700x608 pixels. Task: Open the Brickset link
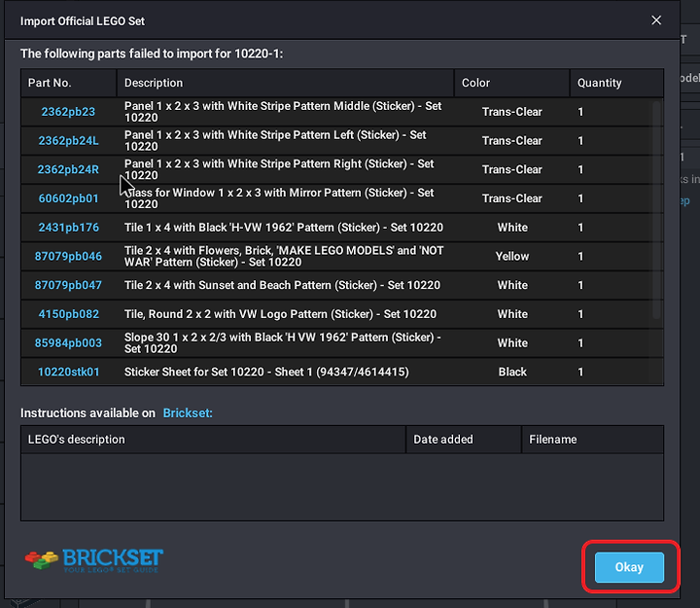(x=188, y=413)
